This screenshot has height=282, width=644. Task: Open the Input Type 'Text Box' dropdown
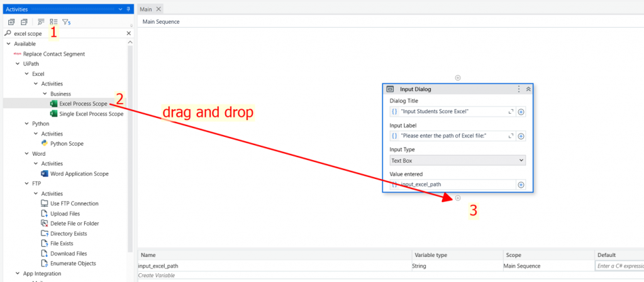(458, 161)
